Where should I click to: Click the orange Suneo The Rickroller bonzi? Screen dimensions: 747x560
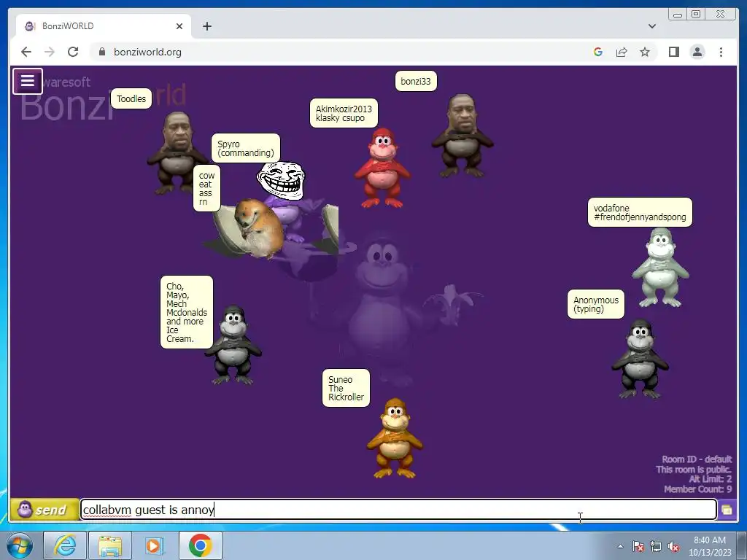point(395,438)
